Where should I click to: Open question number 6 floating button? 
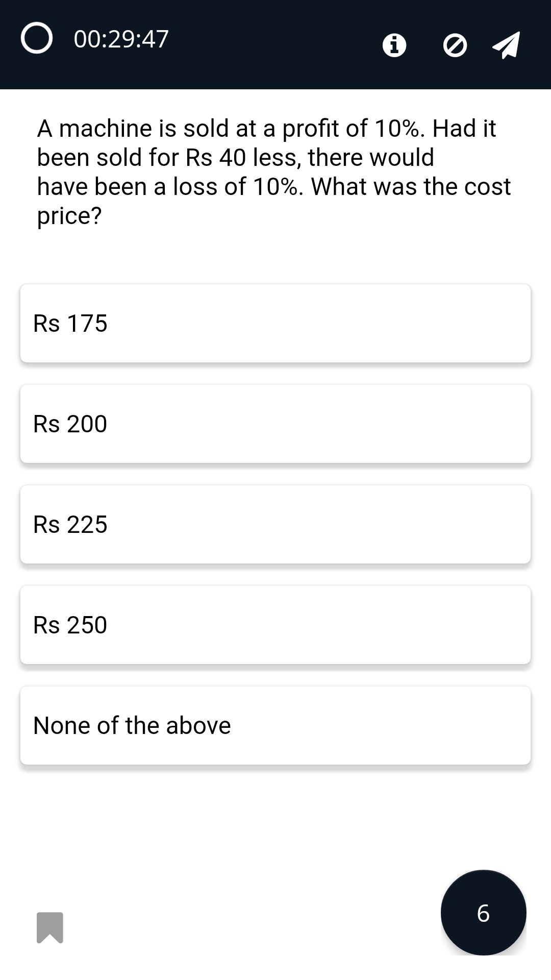(x=483, y=913)
